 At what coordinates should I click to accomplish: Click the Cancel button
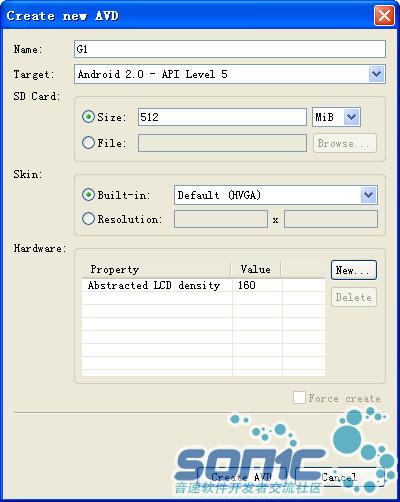click(339, 477)
